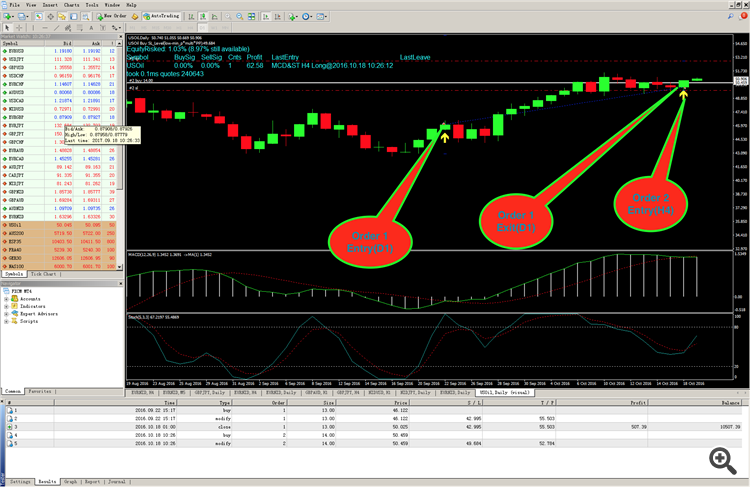Open the Settings tab in tester
The width and height of the screenshot is (750, 487).
coord(20,481)
